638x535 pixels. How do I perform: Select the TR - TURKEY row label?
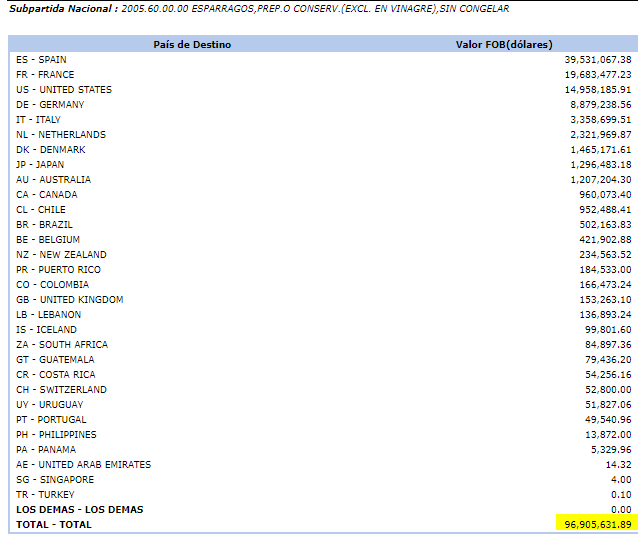pyautogui.click(x=45, y=495)
